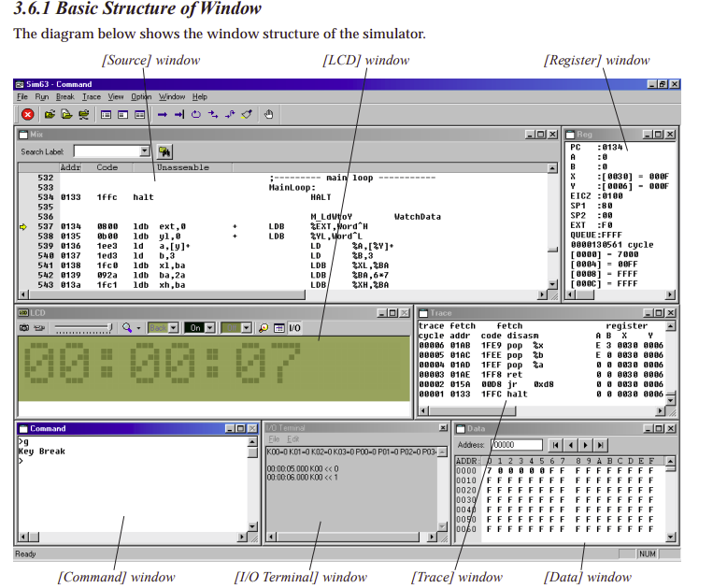Viewport: 713px width, 588px height.
Task: Open the Help menu
Action: [x=200, y=97]
